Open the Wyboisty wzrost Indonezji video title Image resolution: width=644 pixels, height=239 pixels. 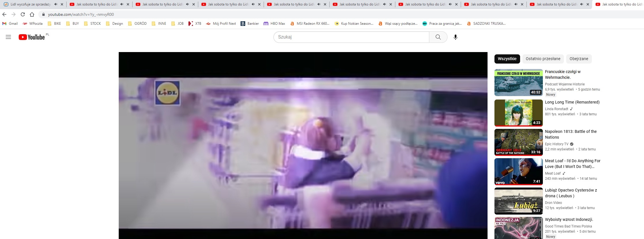[569, 219]
